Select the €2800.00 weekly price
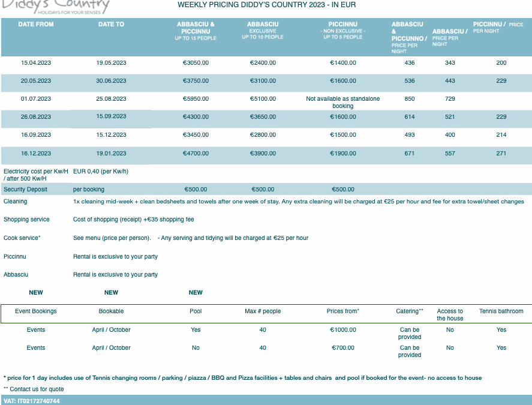Viewport: 532px width, 405px height. tap(263, 135)
